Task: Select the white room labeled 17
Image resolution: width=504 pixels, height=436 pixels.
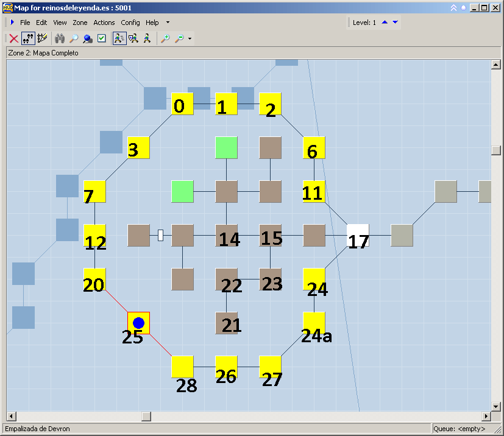Action: (x=358, y=235)
